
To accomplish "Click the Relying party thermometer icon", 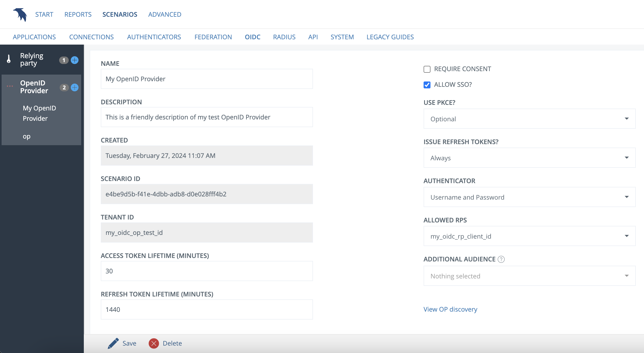I will tap(9, 59).
